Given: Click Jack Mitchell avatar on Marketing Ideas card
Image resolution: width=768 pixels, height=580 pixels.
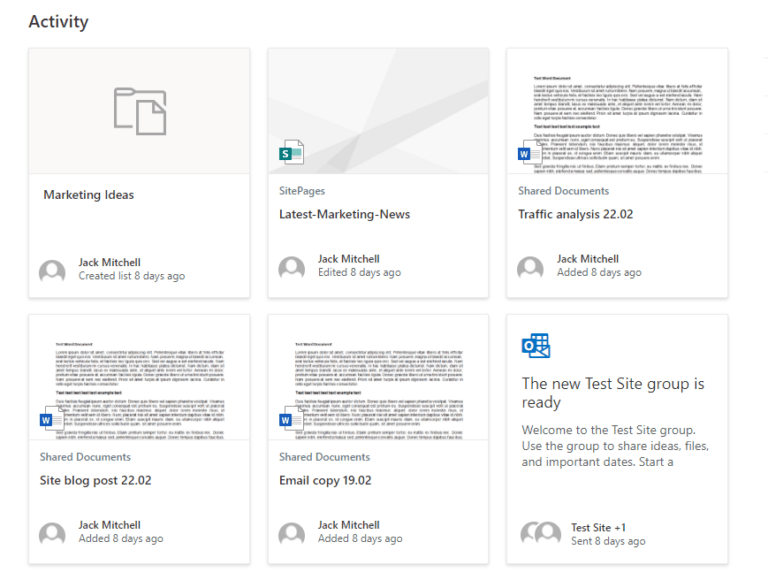Looking at the screenshot, I should coord(52,270).
